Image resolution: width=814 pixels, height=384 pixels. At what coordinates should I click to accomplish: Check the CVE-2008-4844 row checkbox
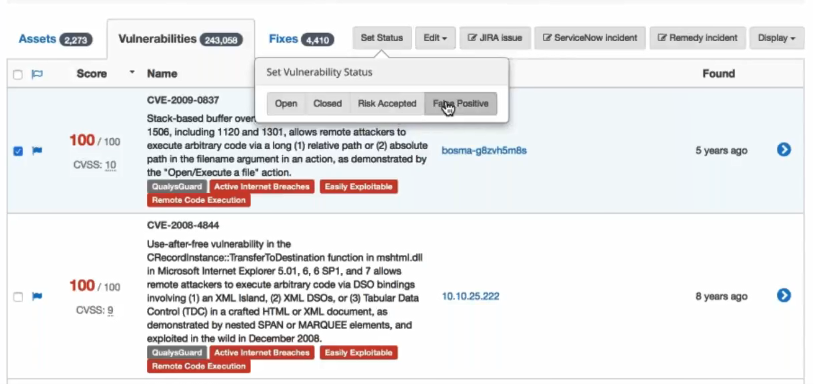coord(18,297)
